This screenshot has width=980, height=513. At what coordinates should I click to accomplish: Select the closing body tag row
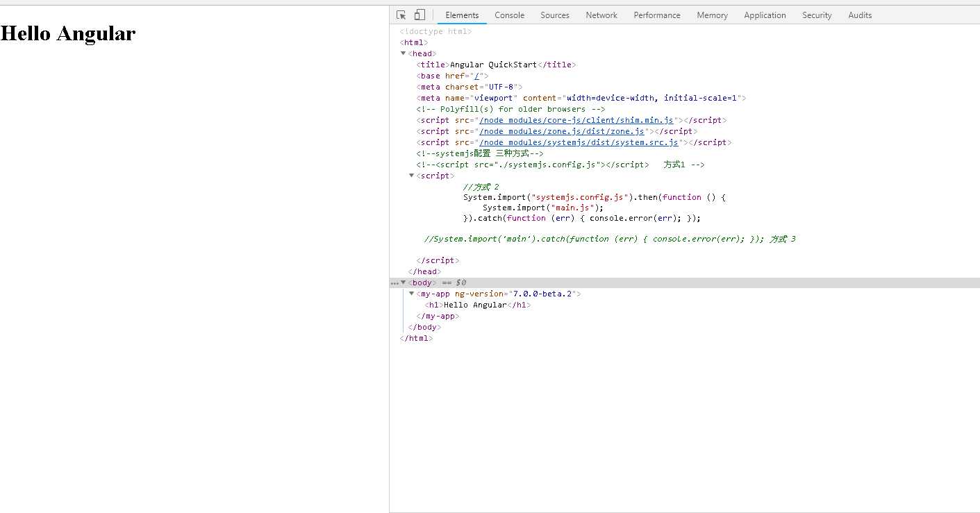pos(424,327)
